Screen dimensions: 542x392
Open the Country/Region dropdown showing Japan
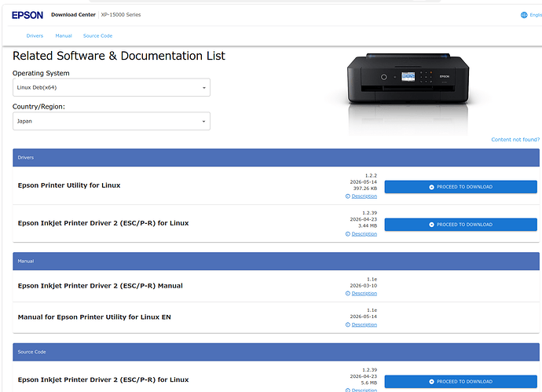(112, 121)
